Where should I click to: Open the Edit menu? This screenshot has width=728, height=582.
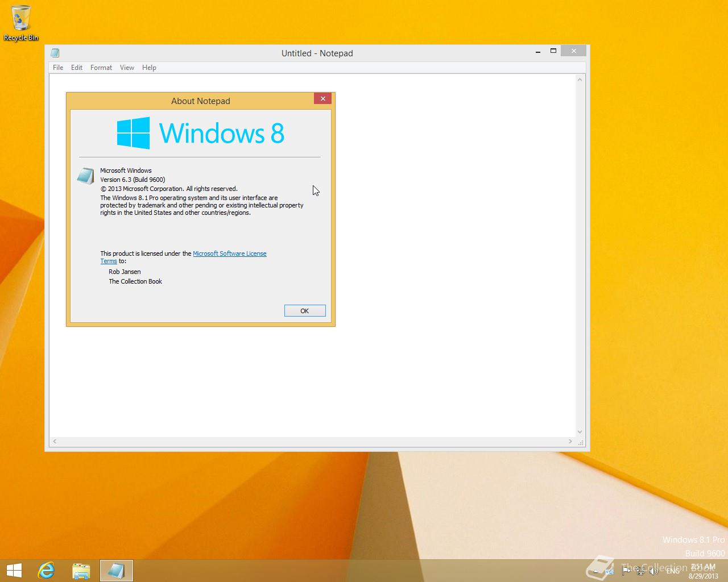pyautogui.click(x=77, y=68)
